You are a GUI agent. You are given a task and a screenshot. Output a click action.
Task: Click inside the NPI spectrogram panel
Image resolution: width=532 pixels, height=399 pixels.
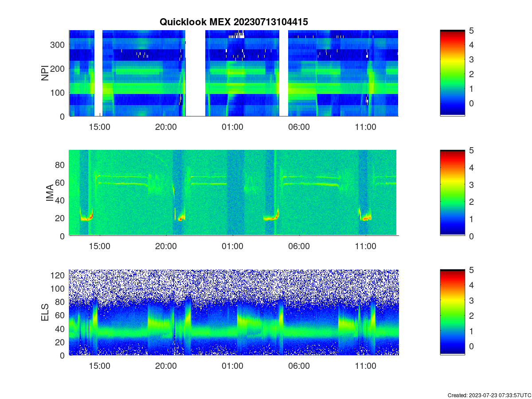tap(234, 73)
